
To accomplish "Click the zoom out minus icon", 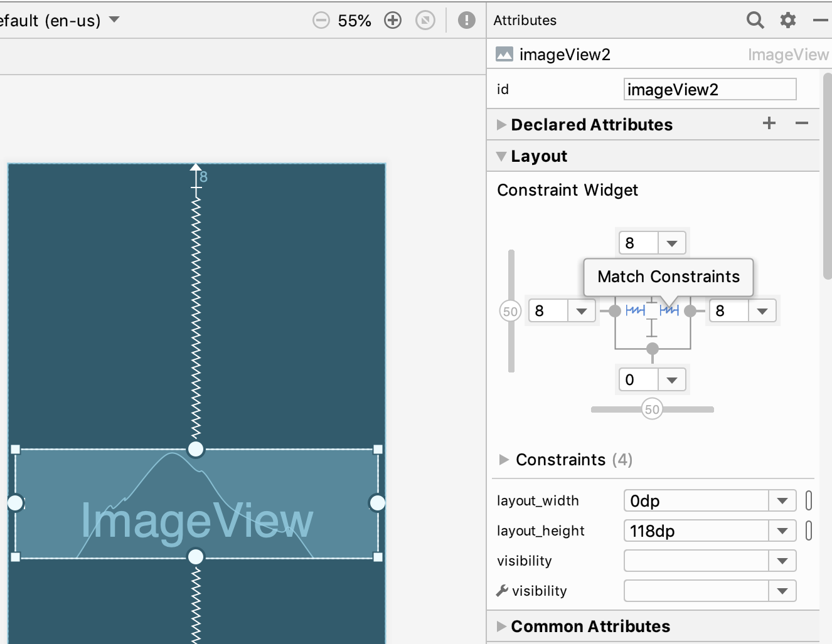I will click(321, 21).
